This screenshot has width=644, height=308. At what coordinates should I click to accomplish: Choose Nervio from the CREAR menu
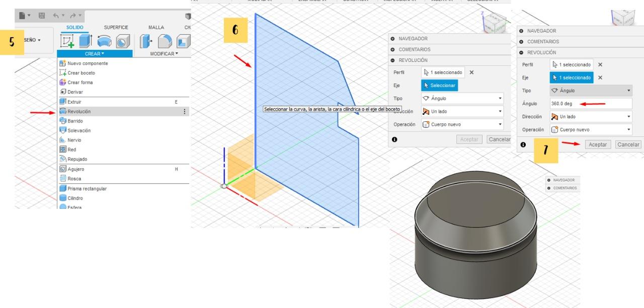coord(123,140)
